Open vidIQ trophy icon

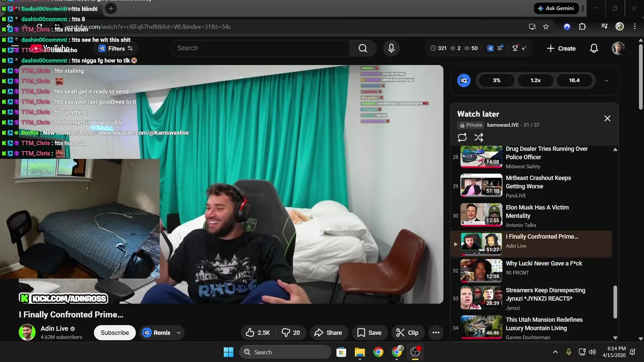pos(515,48)
